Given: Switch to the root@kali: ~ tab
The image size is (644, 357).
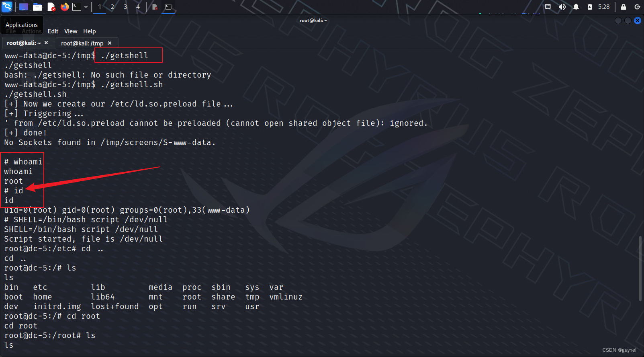Looking at the screenshot, I should click(x=23, y=43).
